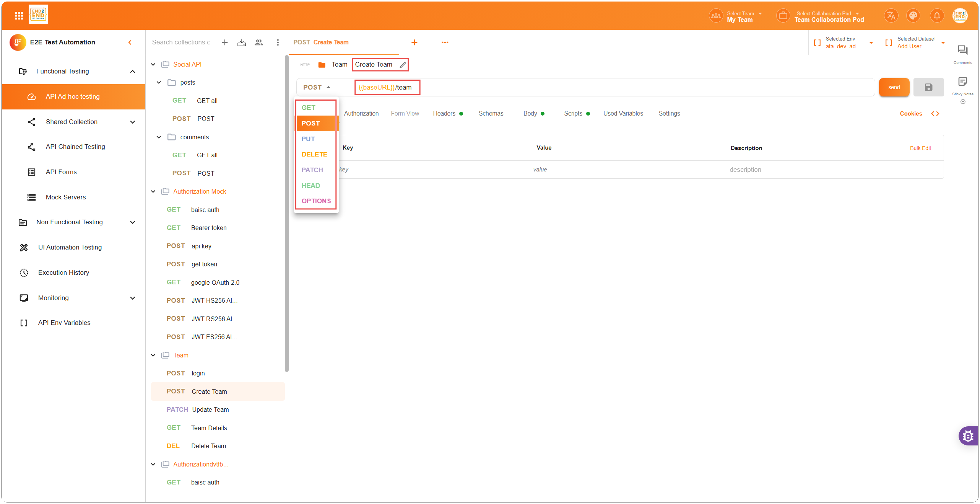Click the save request disk icon

(928, 87)
